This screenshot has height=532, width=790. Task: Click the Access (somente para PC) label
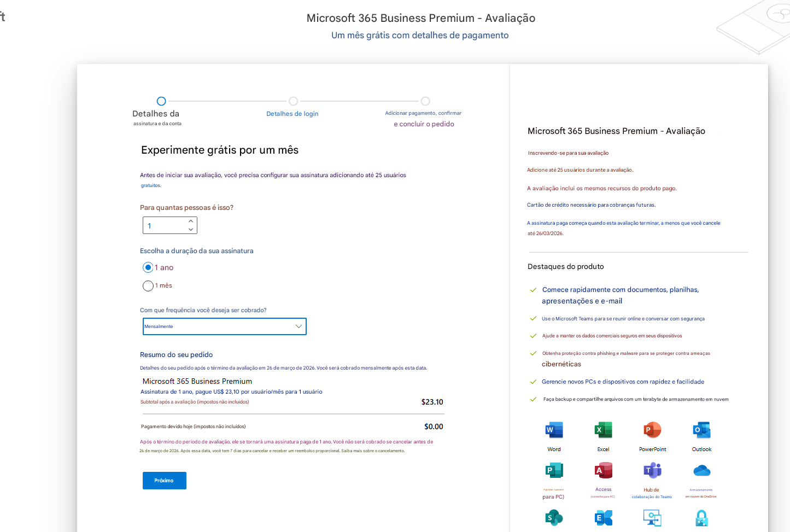coord(603,493)
